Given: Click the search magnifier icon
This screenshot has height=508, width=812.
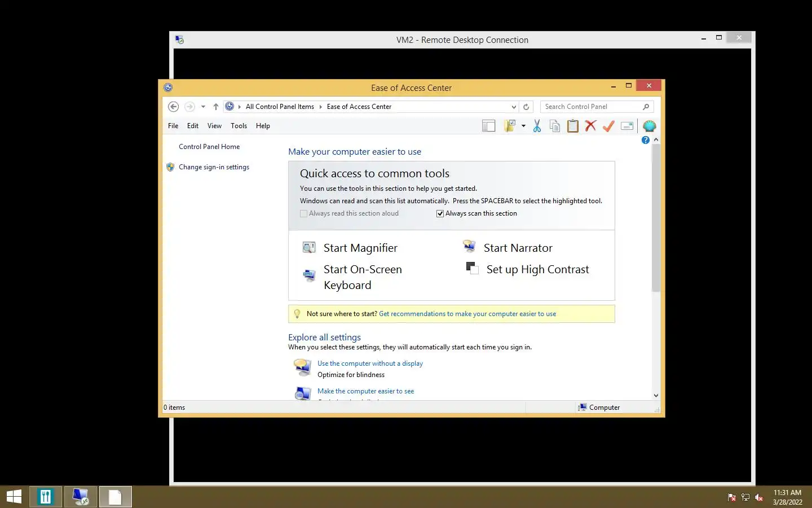Looking at the screenshot, I should coord(646,107).
